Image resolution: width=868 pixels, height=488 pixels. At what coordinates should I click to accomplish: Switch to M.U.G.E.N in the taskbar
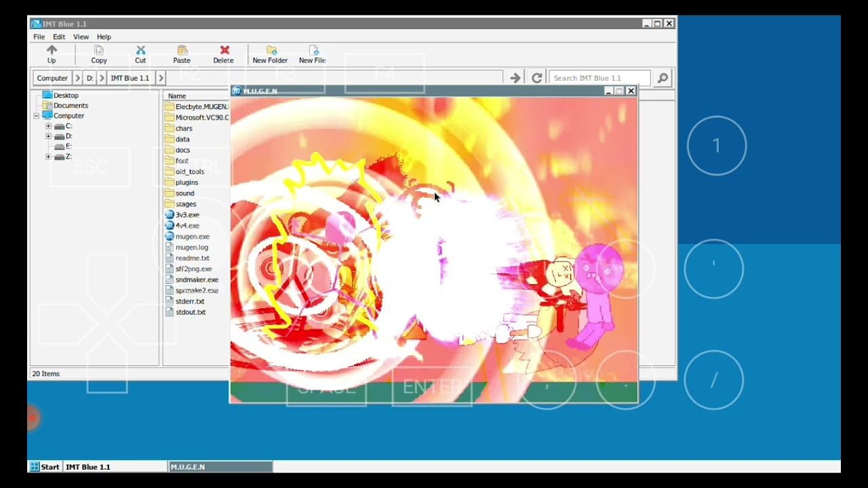pos(220,467)
